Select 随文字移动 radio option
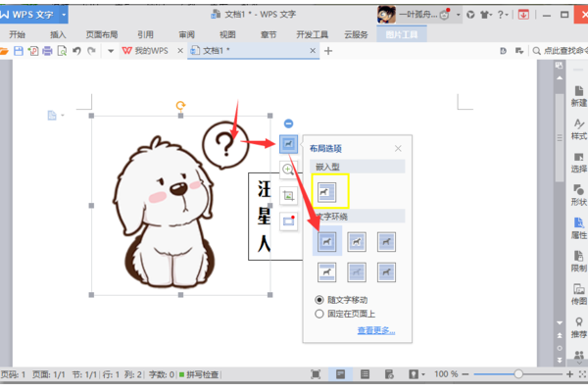 tap(341, 300)
